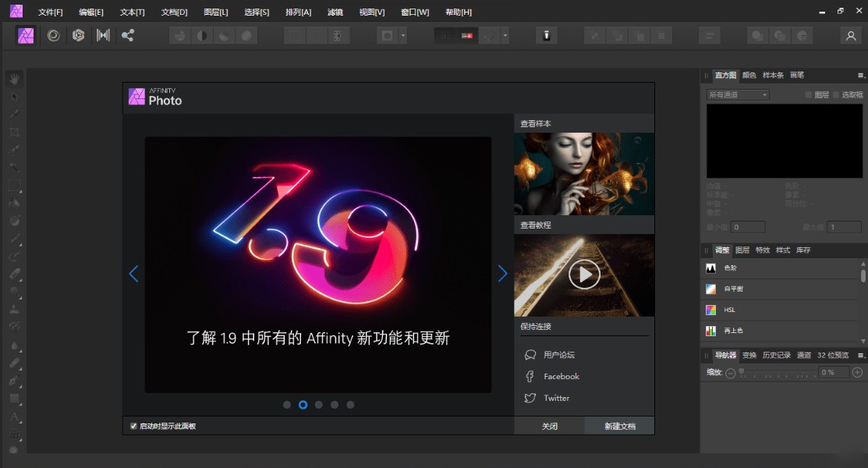Click the Recolor adjustment icon
This screenshot has width=868, height=468.
click(x=710, y=331)
